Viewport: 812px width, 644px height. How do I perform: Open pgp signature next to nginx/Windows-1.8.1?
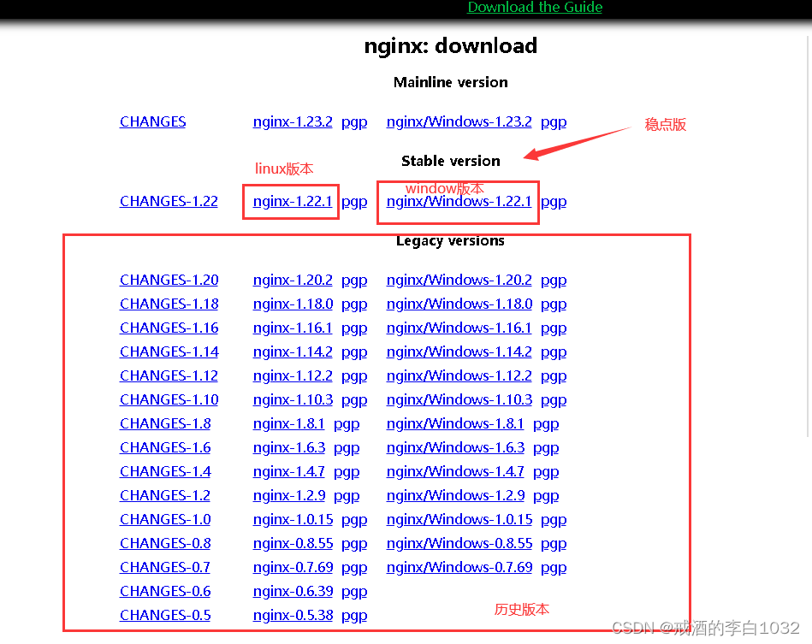546,424
